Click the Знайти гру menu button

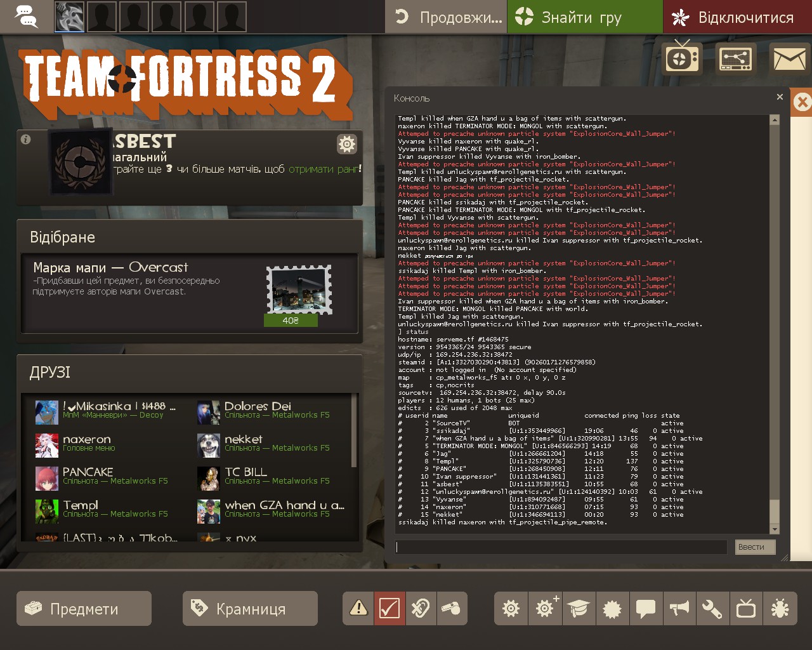coord(584,17)
